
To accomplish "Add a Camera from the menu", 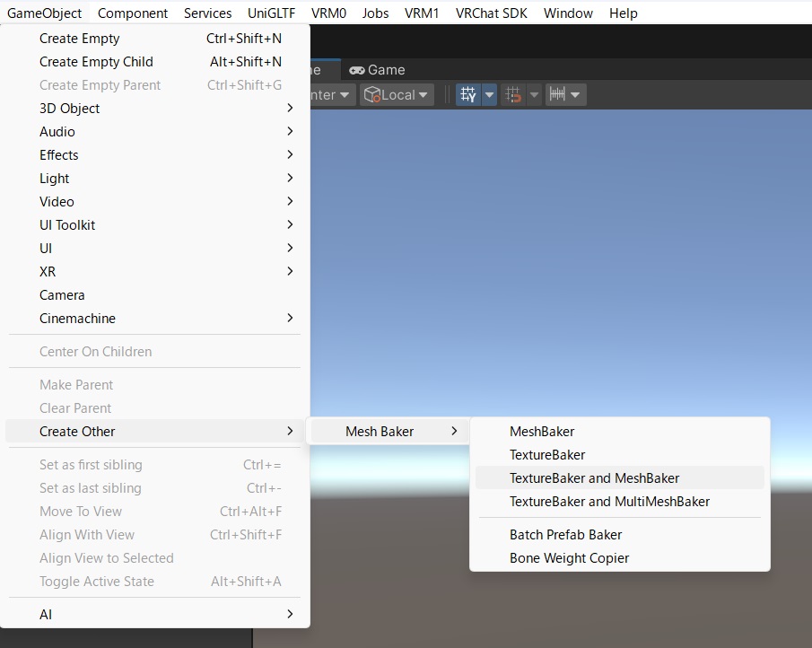I will pos(62,295).
